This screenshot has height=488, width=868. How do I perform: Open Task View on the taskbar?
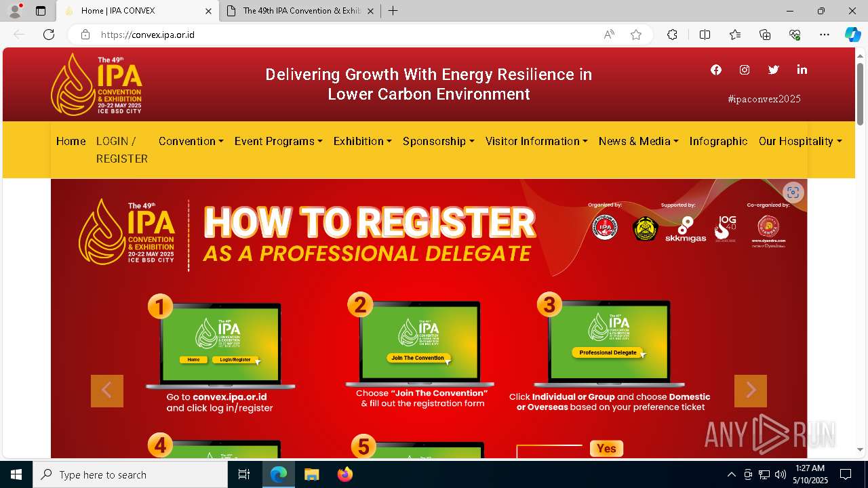(245, 474)
